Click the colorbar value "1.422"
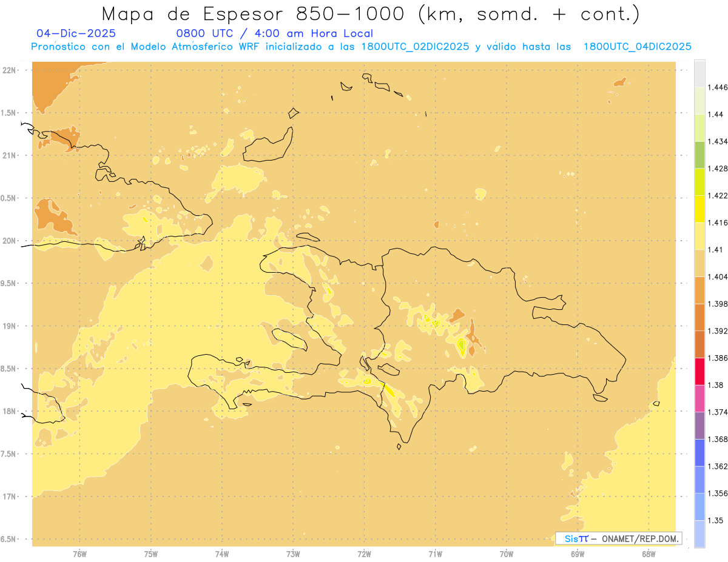 (719, 196)
